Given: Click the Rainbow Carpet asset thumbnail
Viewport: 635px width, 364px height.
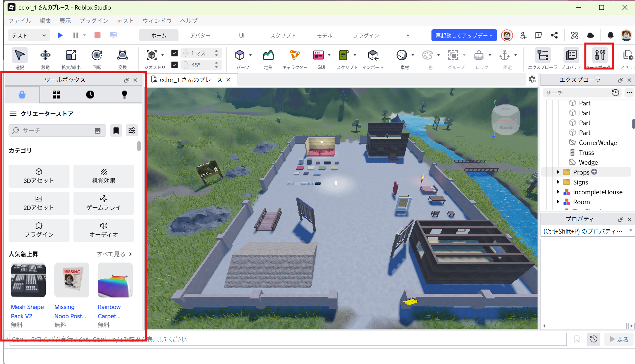Looking at the screenshot, I should [115, 280].
